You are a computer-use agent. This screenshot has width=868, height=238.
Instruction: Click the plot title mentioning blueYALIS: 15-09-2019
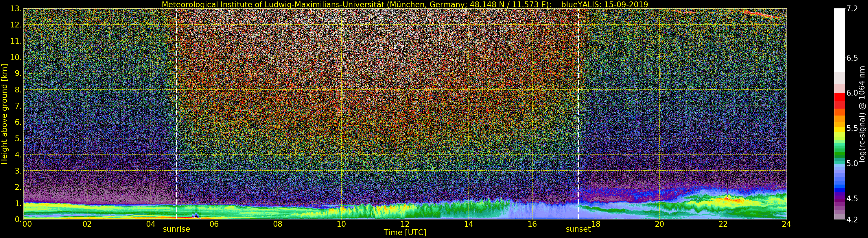[x=405, y=4]
